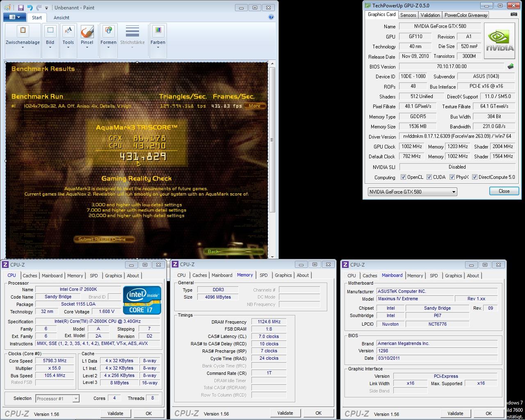This screenshot has height=420, width=525.
Task: Open the About tab in the CPU-Z window showing the Mainboard tab
Action: pos(473,276)
